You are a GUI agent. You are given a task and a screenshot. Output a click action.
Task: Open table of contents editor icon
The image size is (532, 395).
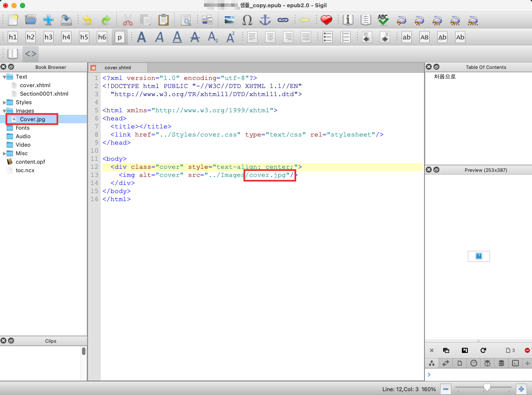tap(366, 20)
